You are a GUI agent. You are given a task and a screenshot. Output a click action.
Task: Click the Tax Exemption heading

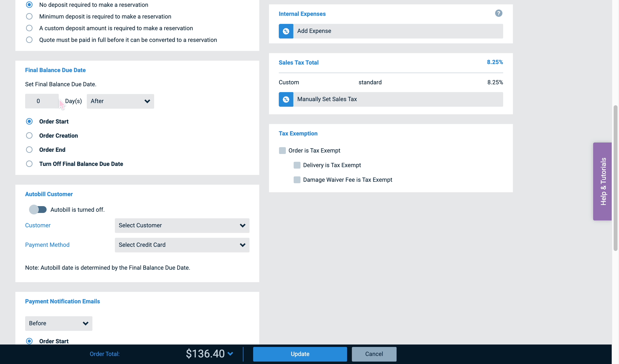298,134
